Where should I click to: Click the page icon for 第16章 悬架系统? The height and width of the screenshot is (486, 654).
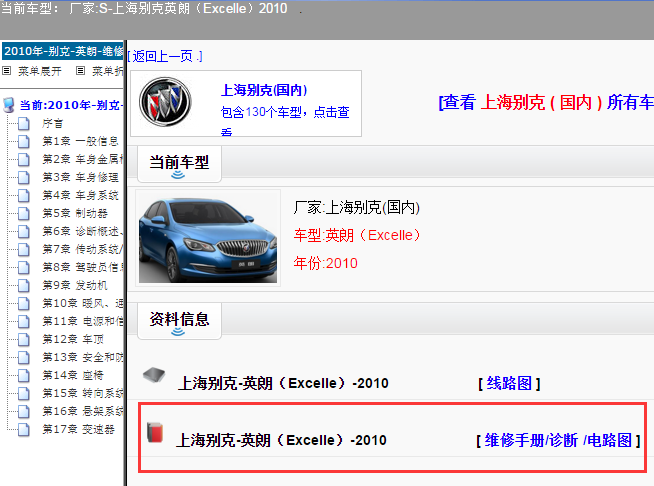24,411
